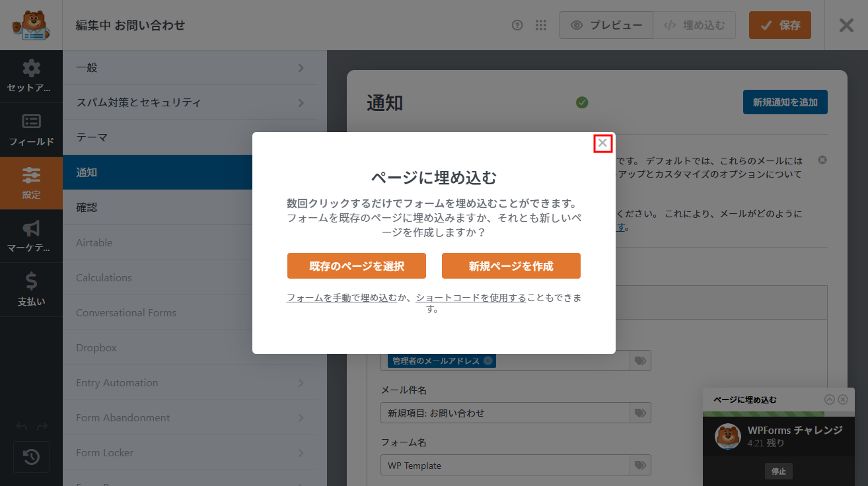Toggle the green notifications enabled check

[582, 102]
